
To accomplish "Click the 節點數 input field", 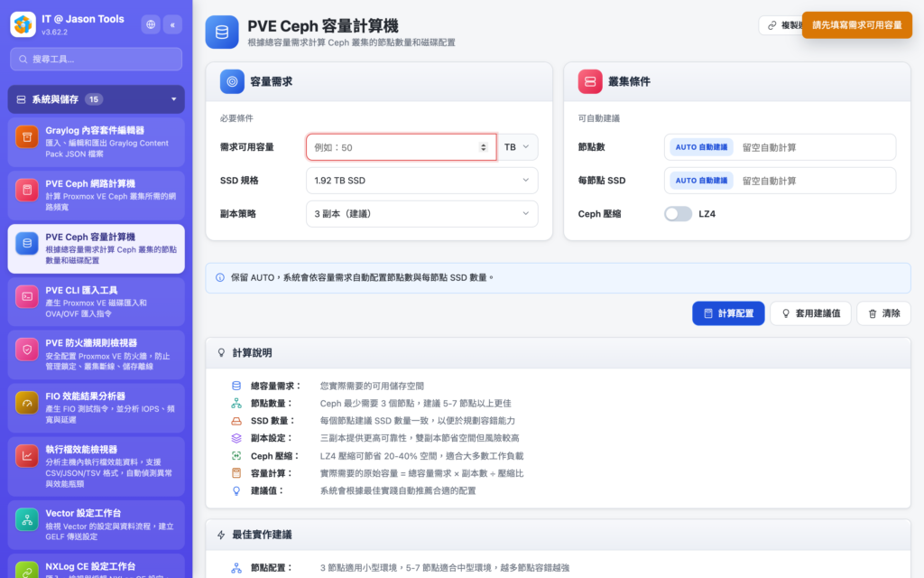I will pyautogui.click(x=781, y=147).
